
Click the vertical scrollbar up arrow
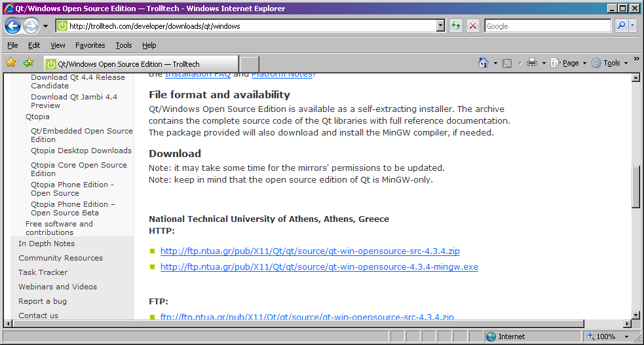pyautogui.click(x=635, y=77)
